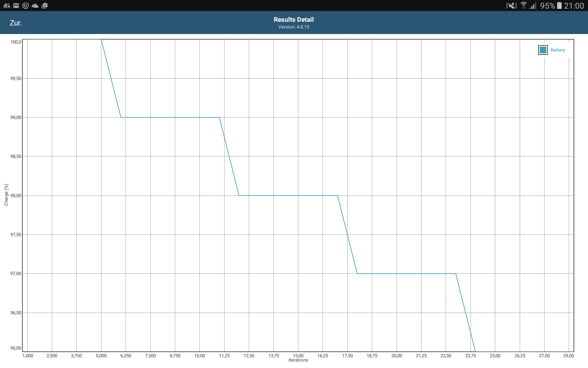Click the 99,50 y-axis label

16,79
